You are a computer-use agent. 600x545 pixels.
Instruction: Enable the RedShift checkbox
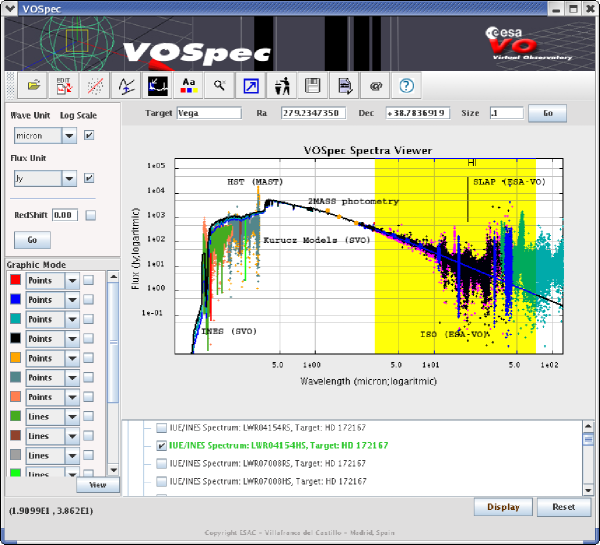pos(90,215)
